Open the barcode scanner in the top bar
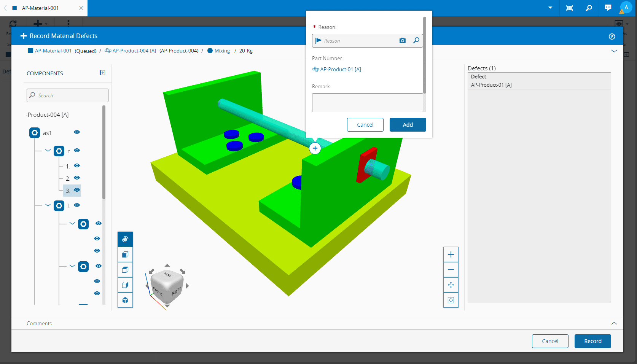This screenshot has height=364, width=637. [x=570, y=8]
